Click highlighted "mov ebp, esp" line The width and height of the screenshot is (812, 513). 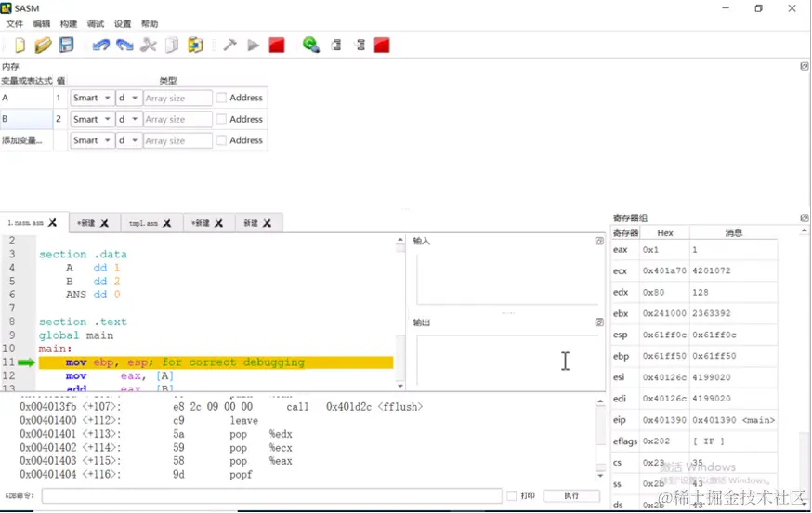pyautogui.click(x=216, y=362)
